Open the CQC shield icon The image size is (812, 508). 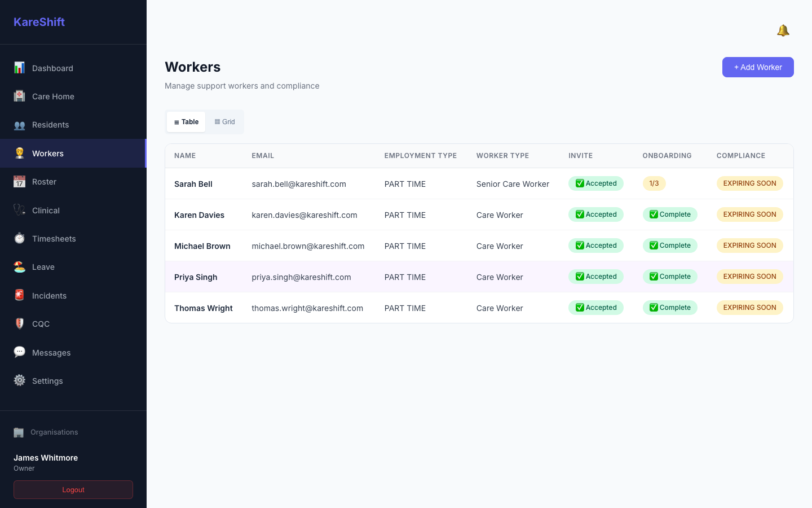tap(19, 323)
